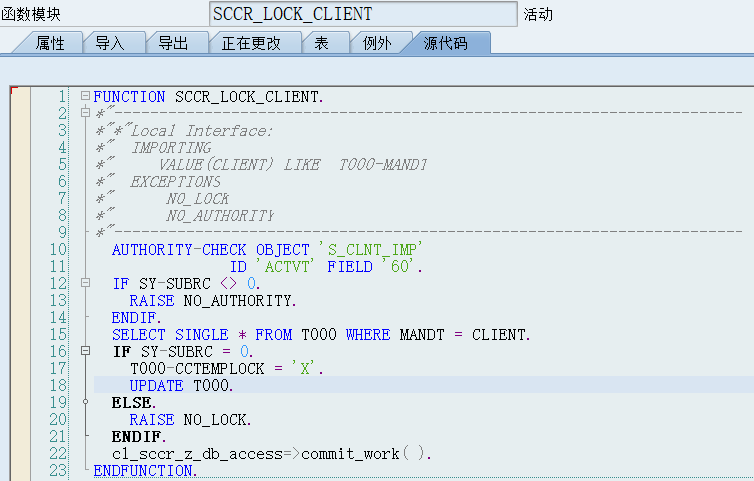Screen dimensions: 754x481
Task: Click the SELECT SINGLE keyword on line 15
Action: (170, 334)
